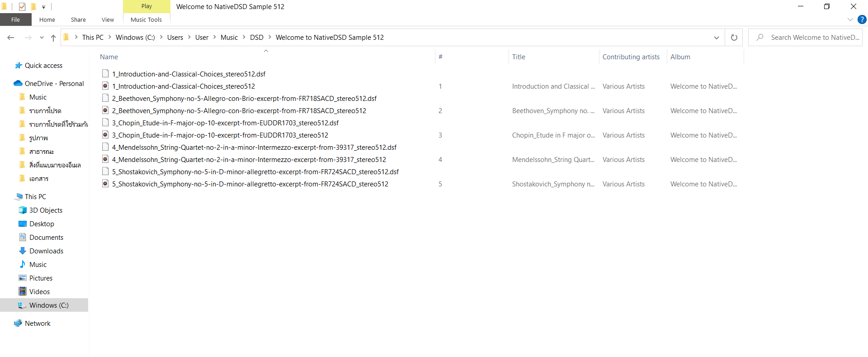Switch to the View ribbon tab

108,19
